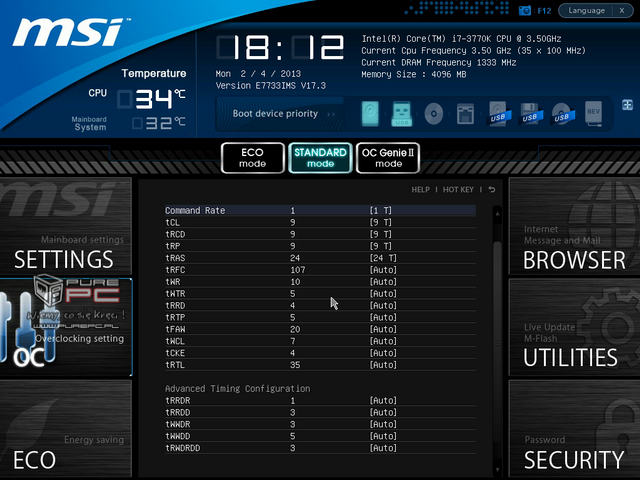Click the scrollbar down arrow

[x=497, y=470]
